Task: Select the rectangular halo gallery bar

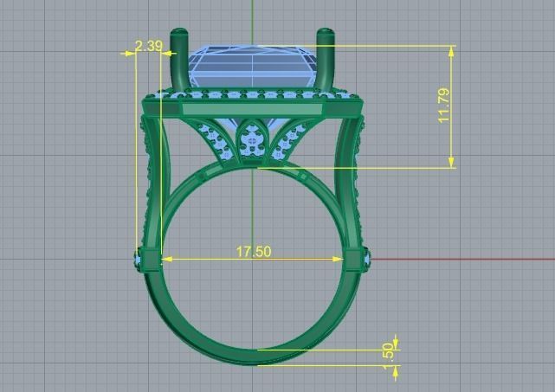Action: pyautogui.click(x=252, y=109)
